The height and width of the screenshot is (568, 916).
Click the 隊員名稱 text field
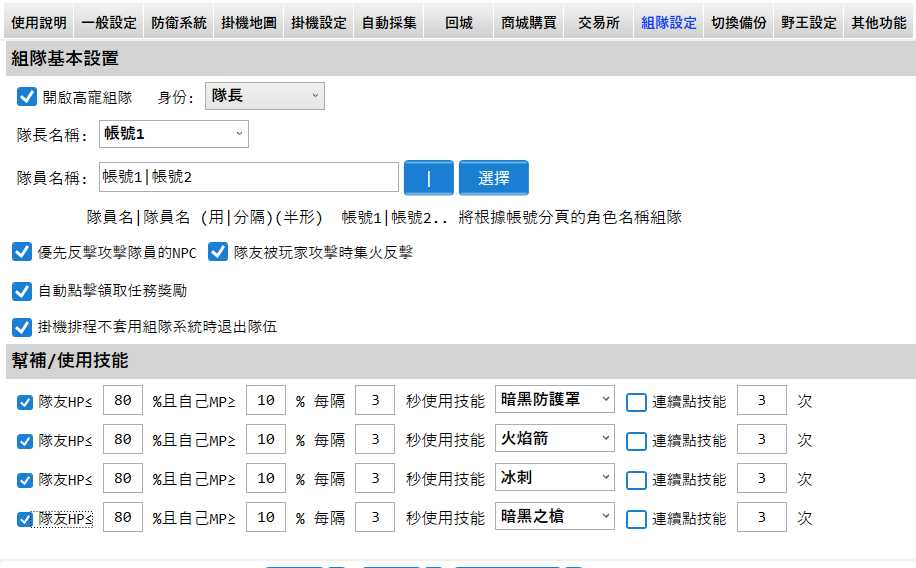point(249,177)
